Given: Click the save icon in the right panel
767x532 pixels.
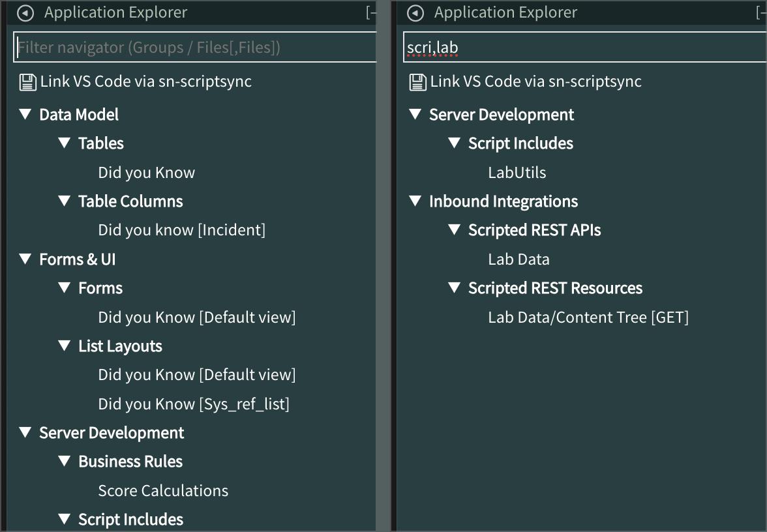Looking at the screenshot, I should point(417,81).
